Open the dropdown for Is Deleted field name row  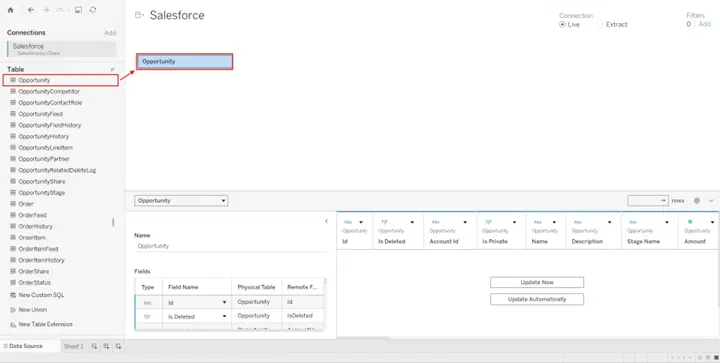click(x=224, y=316)
